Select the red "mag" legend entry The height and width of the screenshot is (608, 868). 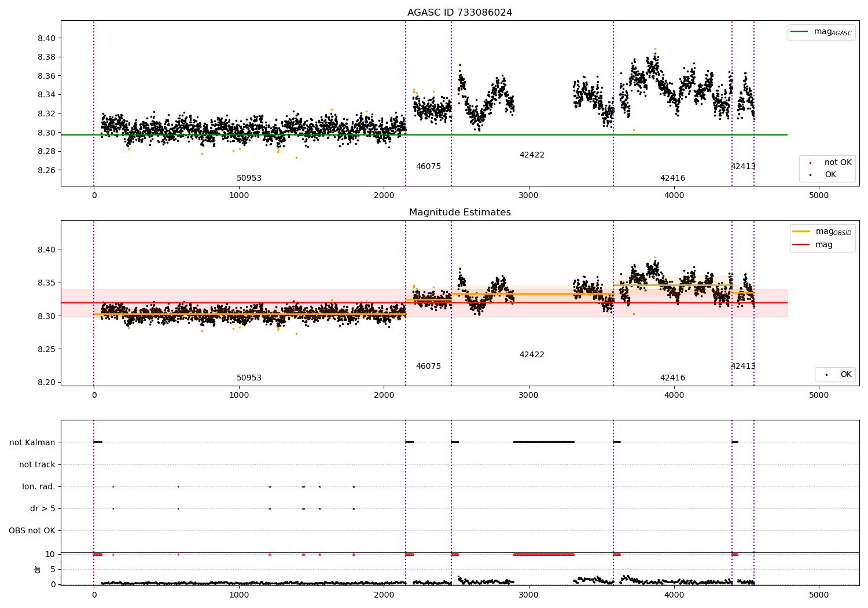(x=812, y=244)
